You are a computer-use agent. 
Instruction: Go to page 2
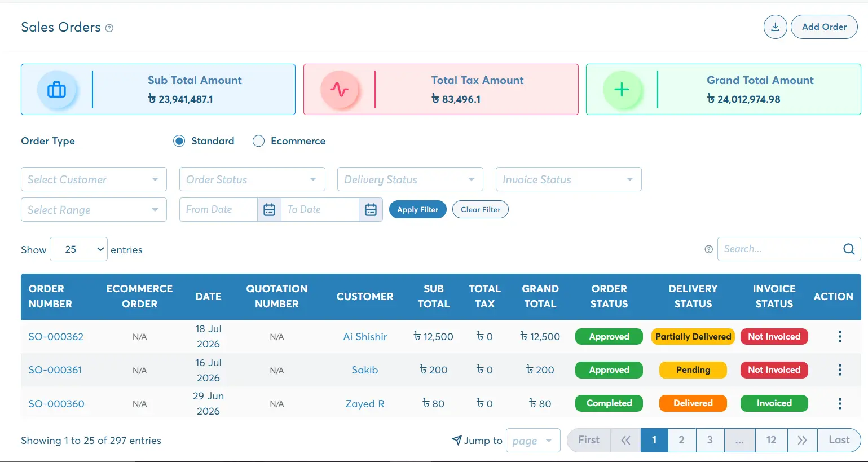click(681, 440)
